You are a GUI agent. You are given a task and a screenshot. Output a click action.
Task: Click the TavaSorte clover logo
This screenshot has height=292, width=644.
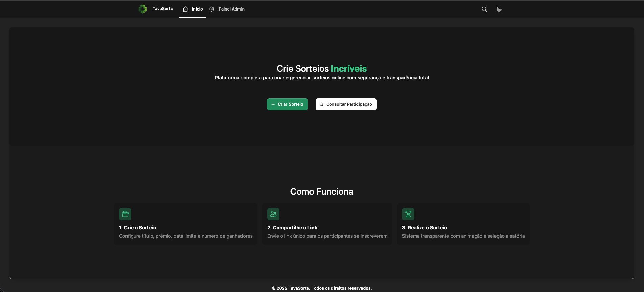[x=143, y=9]
